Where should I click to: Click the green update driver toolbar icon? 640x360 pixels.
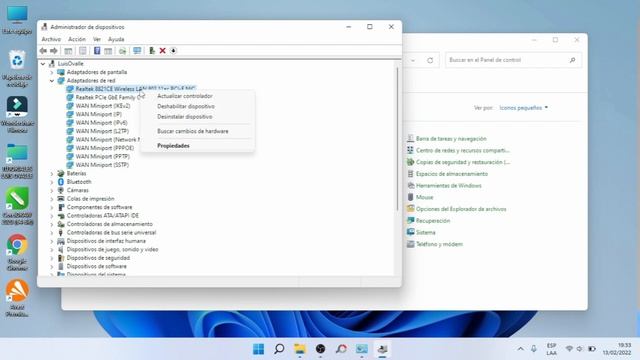point(152,51)
